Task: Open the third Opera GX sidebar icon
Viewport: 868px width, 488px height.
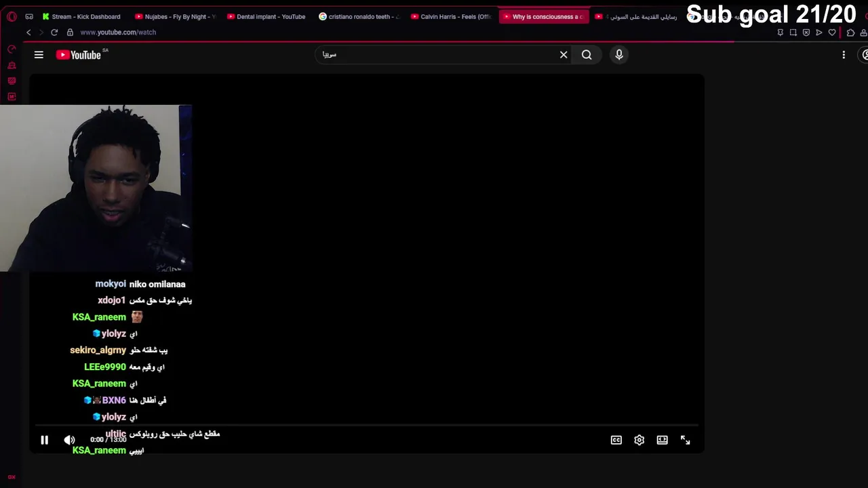Action: [x=12, y=81]
